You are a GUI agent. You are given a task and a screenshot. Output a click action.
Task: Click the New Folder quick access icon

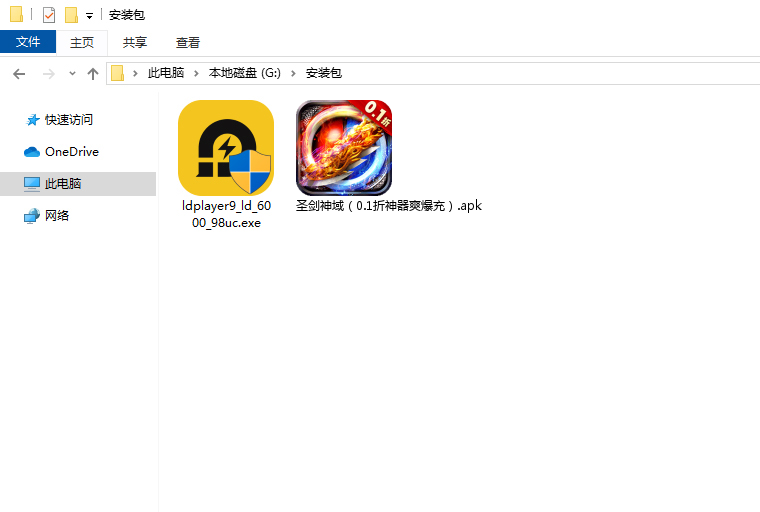click(x=71, y=15)
